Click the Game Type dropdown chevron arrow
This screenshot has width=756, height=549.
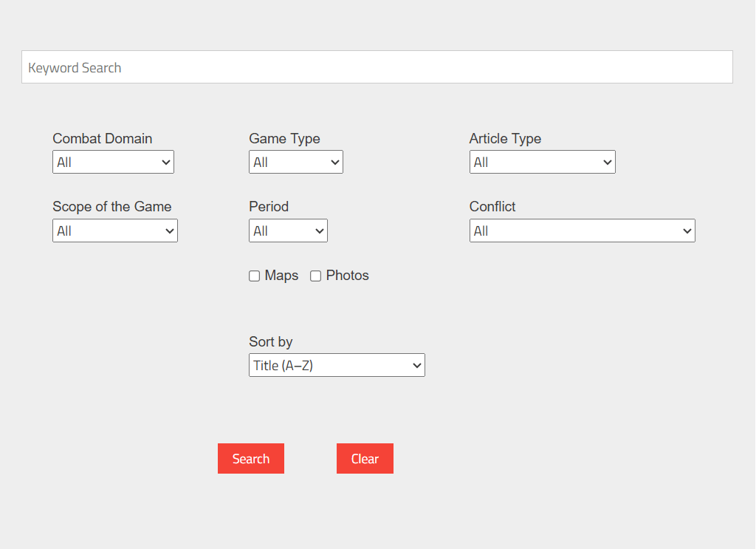pos(335,163)
